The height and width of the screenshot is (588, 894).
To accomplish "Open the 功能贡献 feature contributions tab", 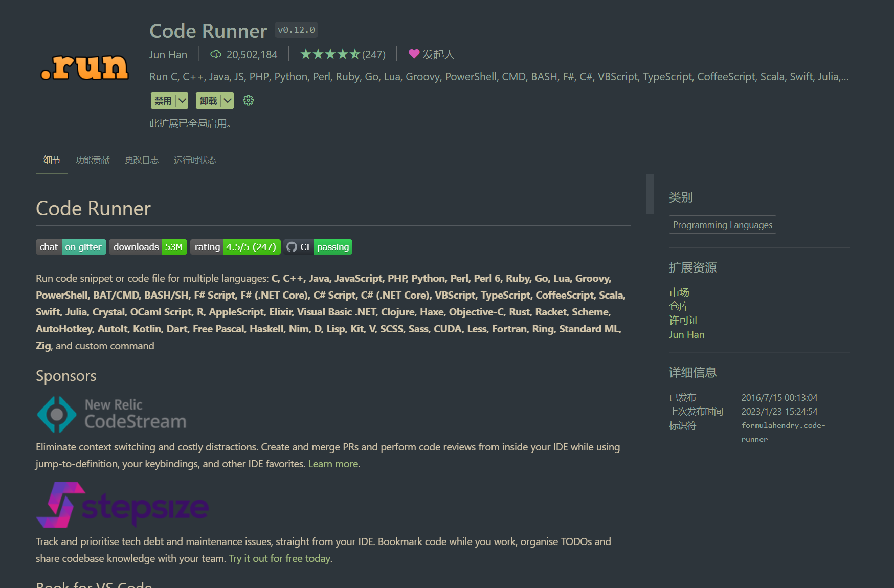I will point(93,160).
